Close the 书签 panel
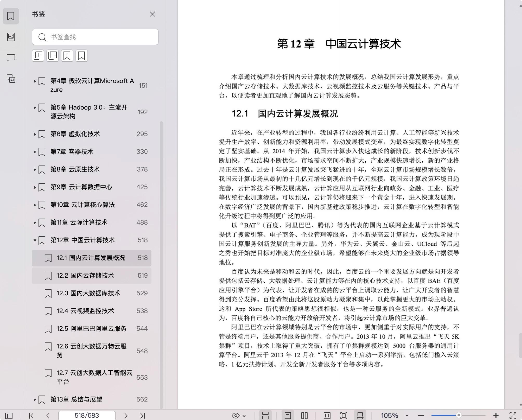Screen dimensions: 522x420 pyautogui.click(x=152, y=14)
